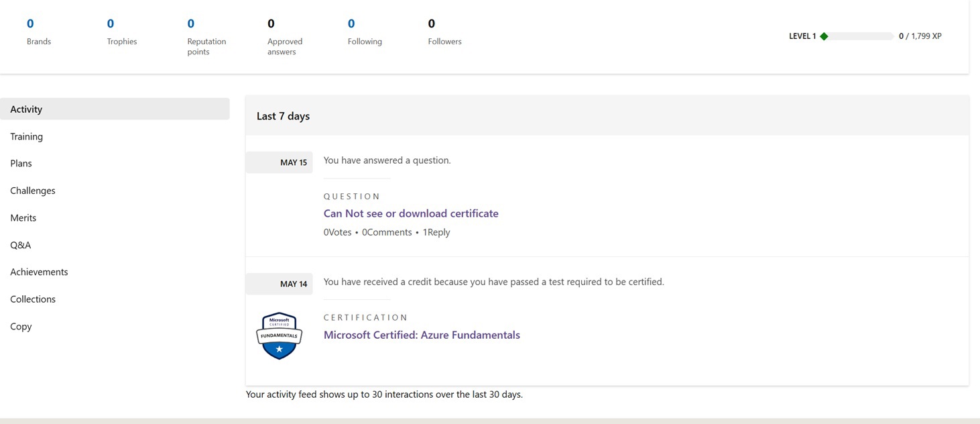
Task: Click the MAY 15 date label
Action: tap(294, 162)
